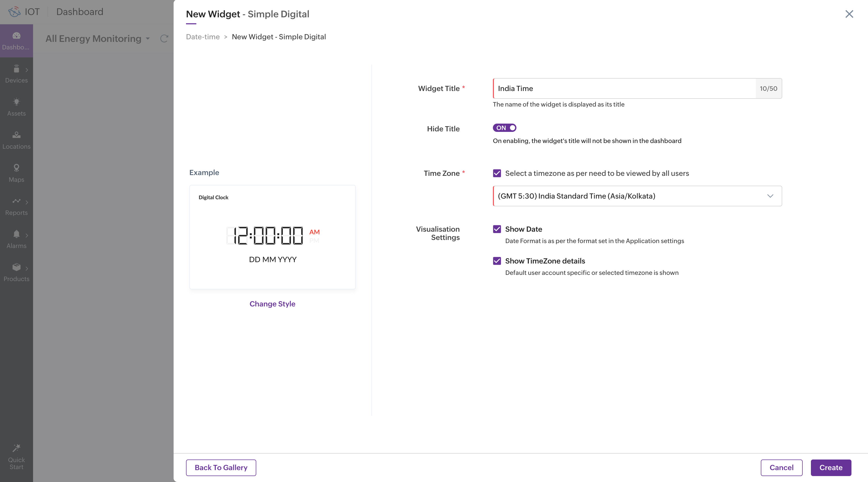
Task: Uncheck the Show Date checkbox
Action: click(x=497, y=229)
